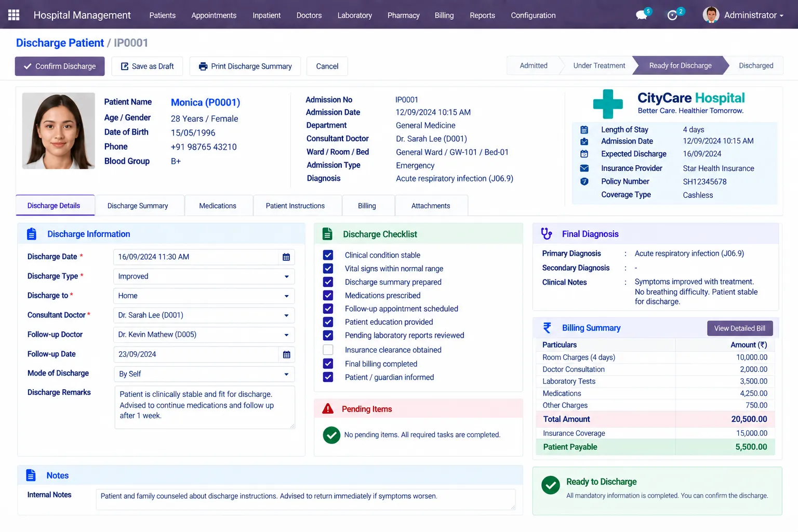This screenshot has width=798, height=532.
Task: Uncheck Vital signs within normal range
Action: (x=328, y=269)
